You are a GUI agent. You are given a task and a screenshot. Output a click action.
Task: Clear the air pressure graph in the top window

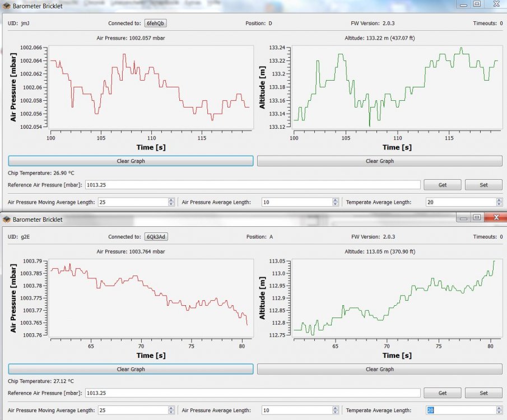coord(131,161)
